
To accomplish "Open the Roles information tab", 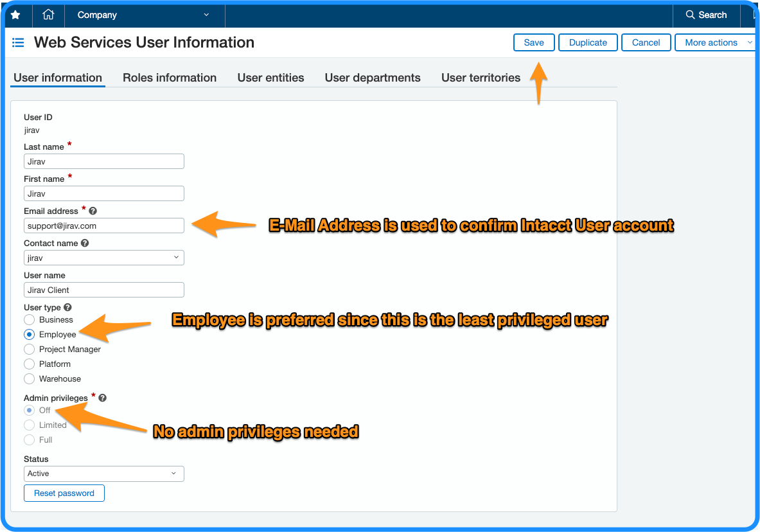I will coord(170,78).
